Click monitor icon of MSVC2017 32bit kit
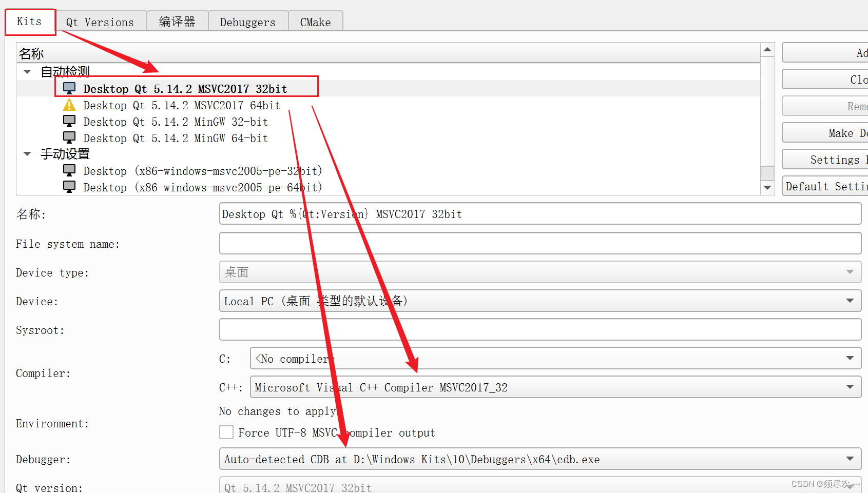This screenshot has height=493, width=868. pyautogui.click(x=69, y=88)
